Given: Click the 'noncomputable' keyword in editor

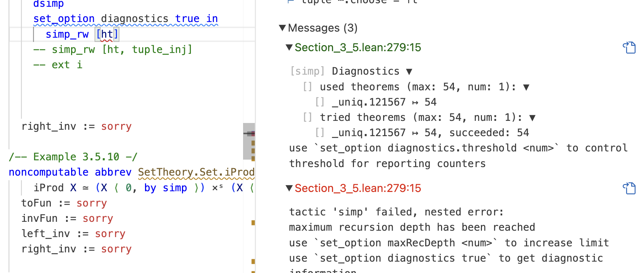Looking at the screenshot, I should click(48, 172).
